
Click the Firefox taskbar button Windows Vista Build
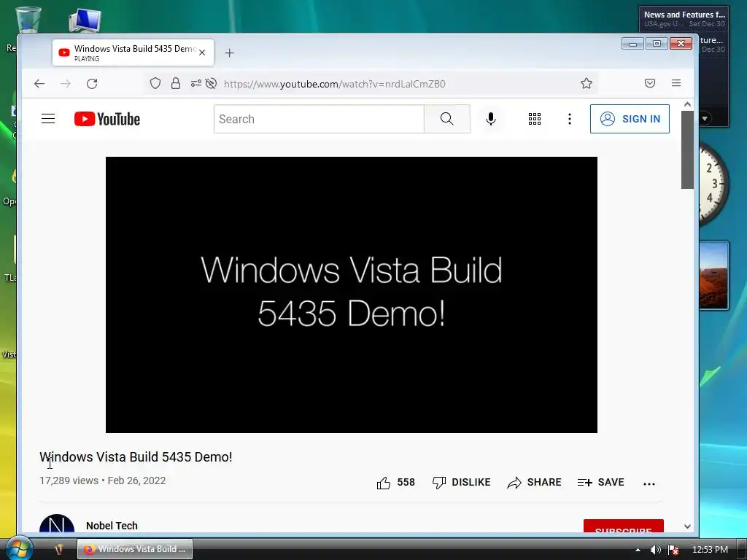click(135, 549)
